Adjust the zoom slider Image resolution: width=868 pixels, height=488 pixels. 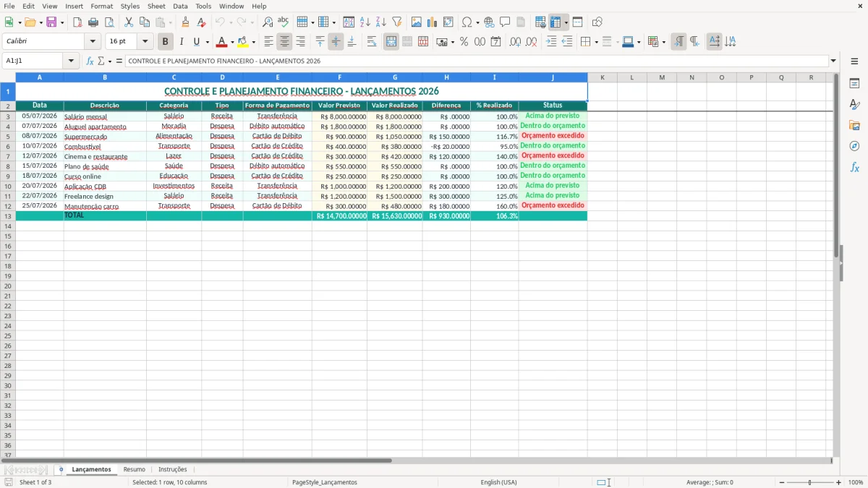coord(810,482)
